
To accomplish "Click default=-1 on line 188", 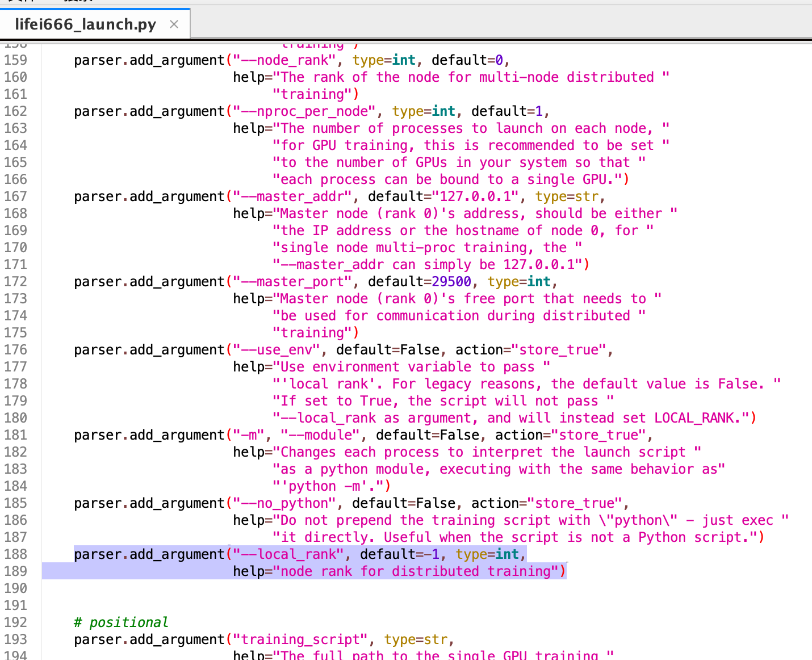I will click(400, 554).
